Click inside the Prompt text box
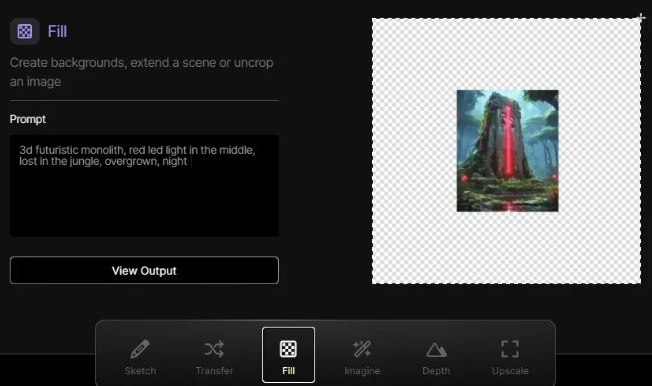 [x=144, y=186]
